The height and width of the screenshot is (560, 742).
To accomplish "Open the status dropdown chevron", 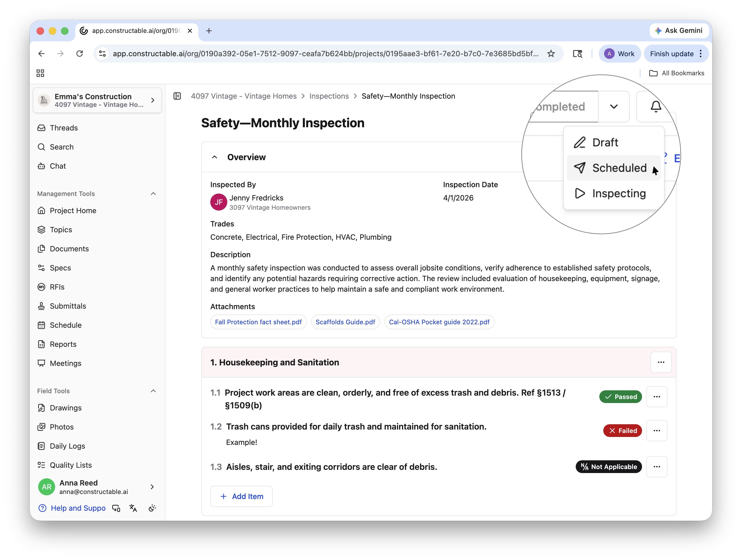I will (614, 107).
